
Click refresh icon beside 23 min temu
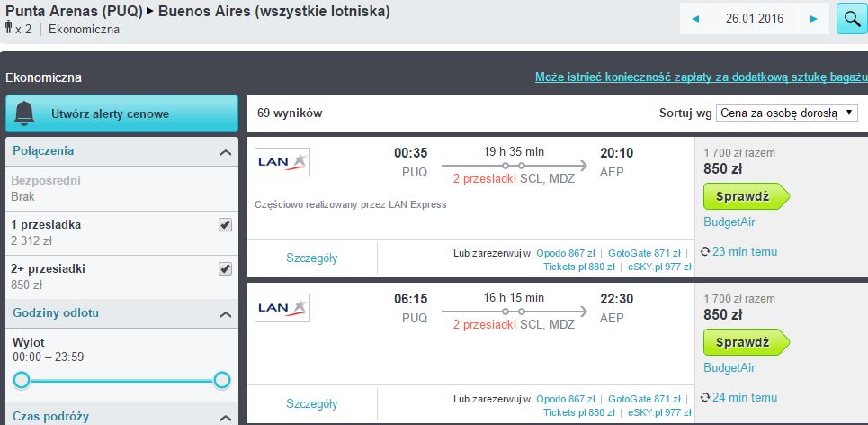pos(704,252)
